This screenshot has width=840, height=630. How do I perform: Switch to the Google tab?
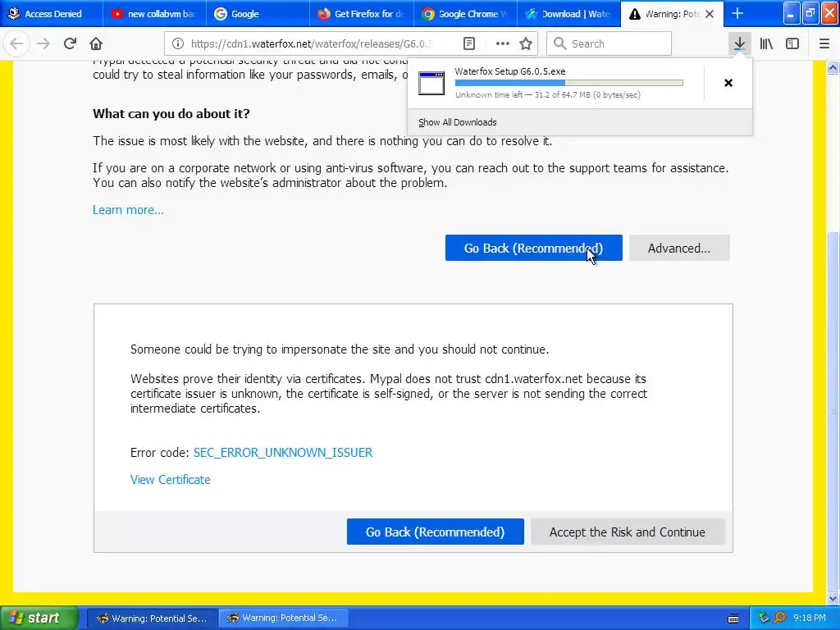click(258, 14)
